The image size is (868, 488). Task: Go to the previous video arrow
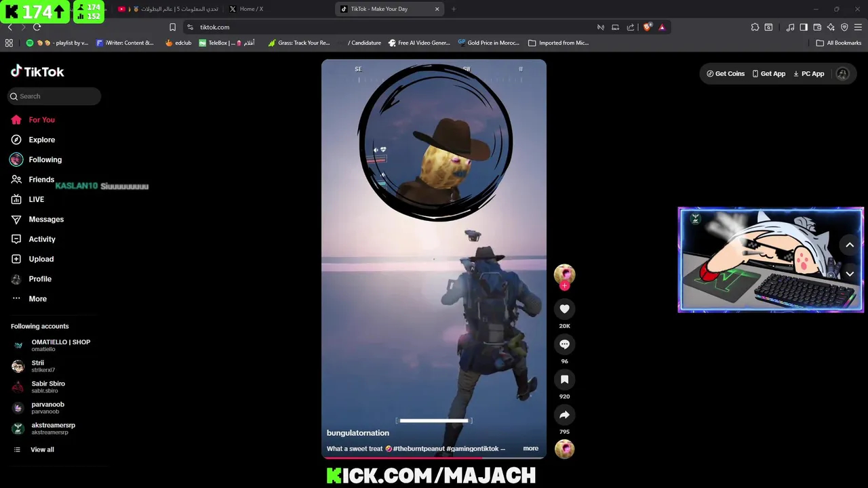tap(850, 245)
